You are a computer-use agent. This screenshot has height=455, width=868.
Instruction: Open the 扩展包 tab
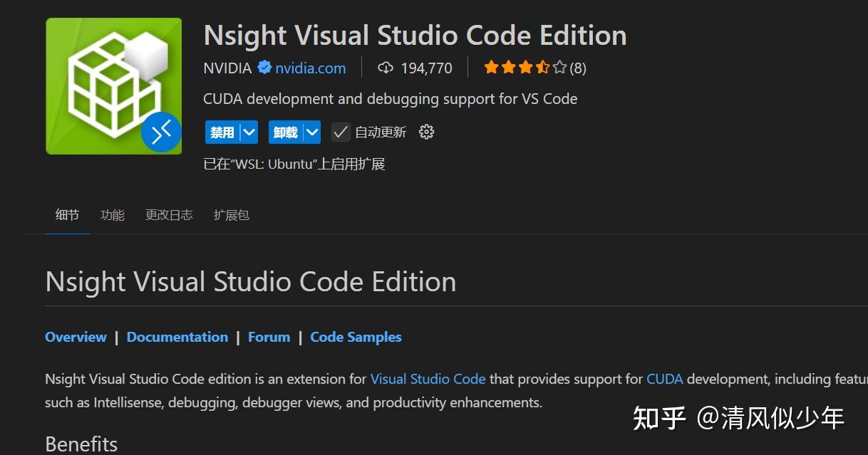pos(231,214)
